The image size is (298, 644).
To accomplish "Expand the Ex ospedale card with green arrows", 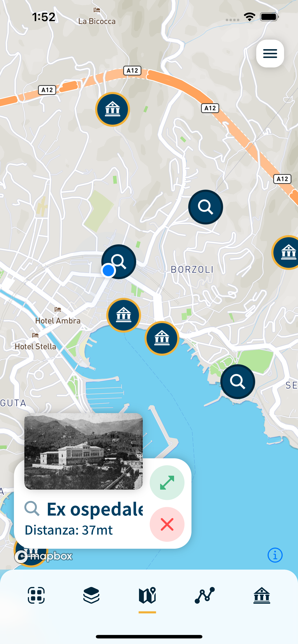I will click(x=167, y=482).
